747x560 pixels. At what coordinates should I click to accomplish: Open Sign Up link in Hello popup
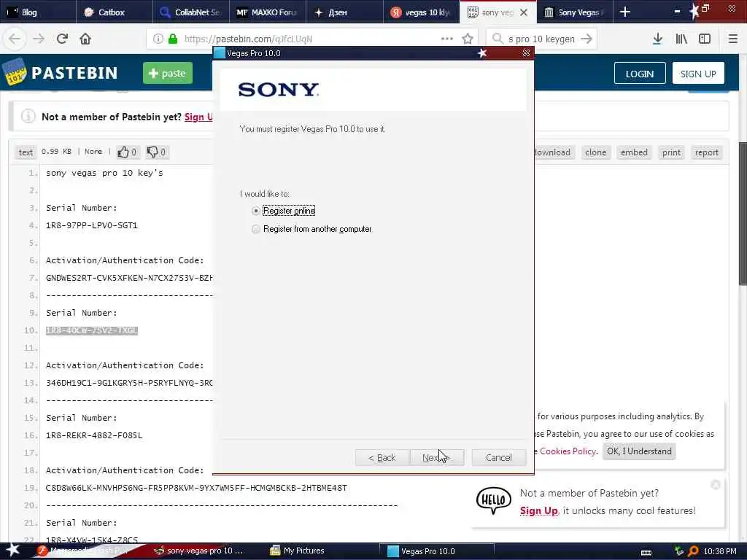point(539,510)
